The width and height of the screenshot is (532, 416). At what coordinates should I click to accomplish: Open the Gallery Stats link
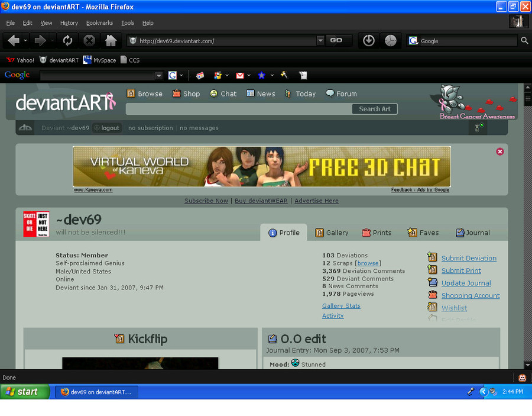click(341, 305)
